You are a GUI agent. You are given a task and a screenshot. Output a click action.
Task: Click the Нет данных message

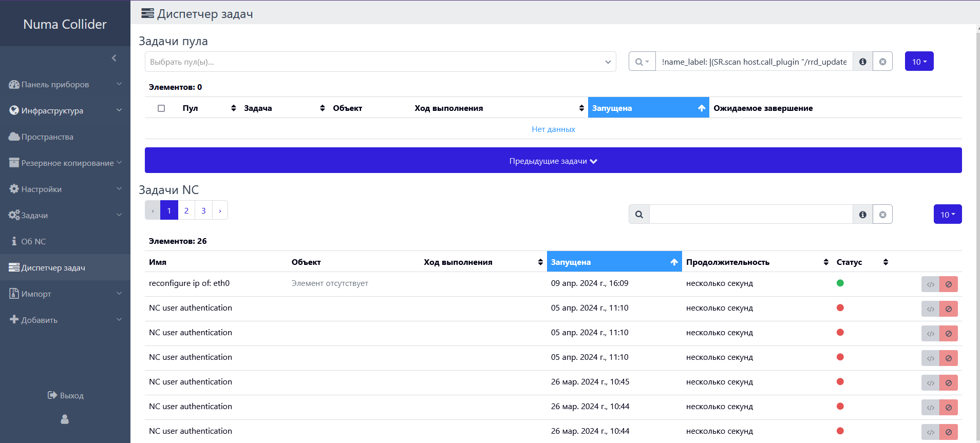pyautogui.click(x=553, y=129)
